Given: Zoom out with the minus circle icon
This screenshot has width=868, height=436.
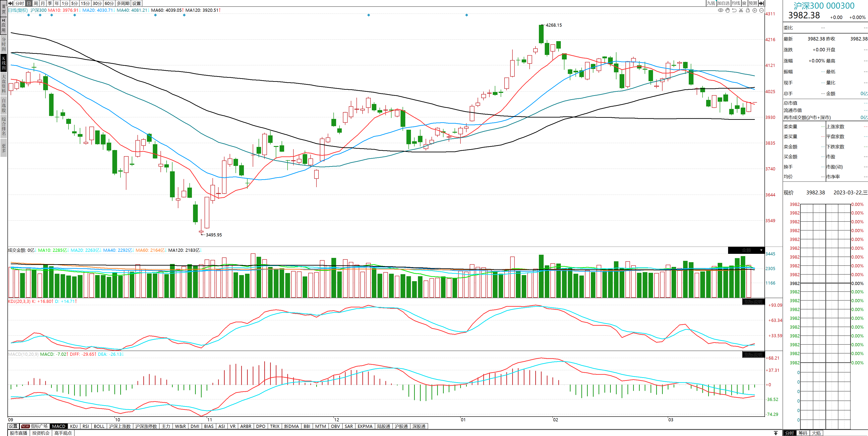Looking at the screenshot, I should click(761, 10).
